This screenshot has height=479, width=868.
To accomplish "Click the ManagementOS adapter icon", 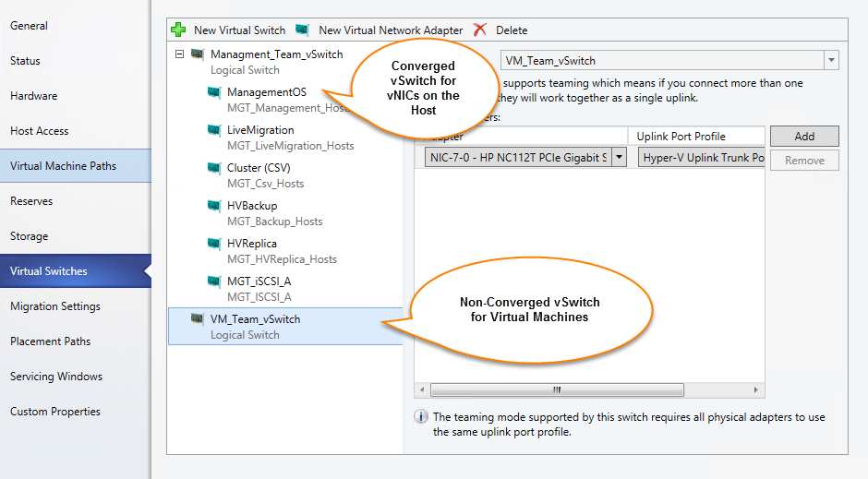I will 214,91.
